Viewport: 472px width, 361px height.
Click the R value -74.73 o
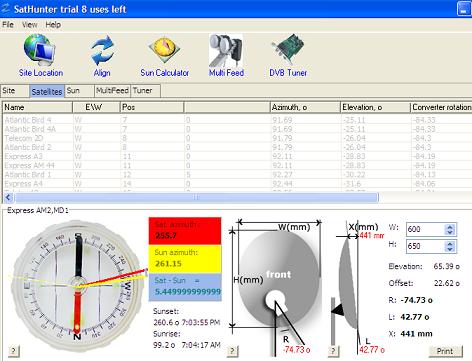tap(417, 300)
